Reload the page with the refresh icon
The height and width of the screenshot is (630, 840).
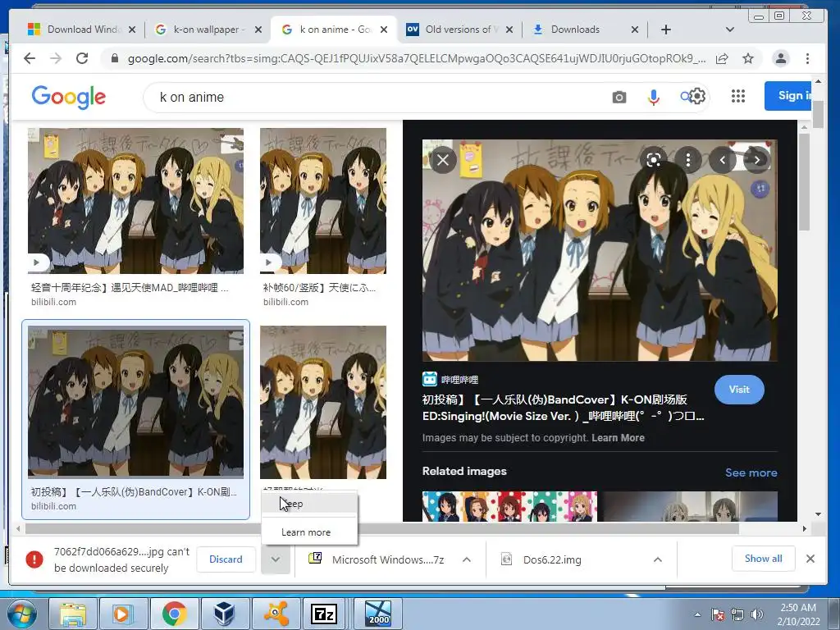(82, 58)
